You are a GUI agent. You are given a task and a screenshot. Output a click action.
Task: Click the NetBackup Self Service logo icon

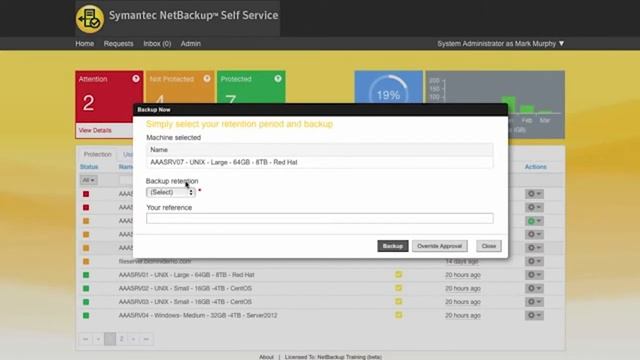[x=90, y=18]
